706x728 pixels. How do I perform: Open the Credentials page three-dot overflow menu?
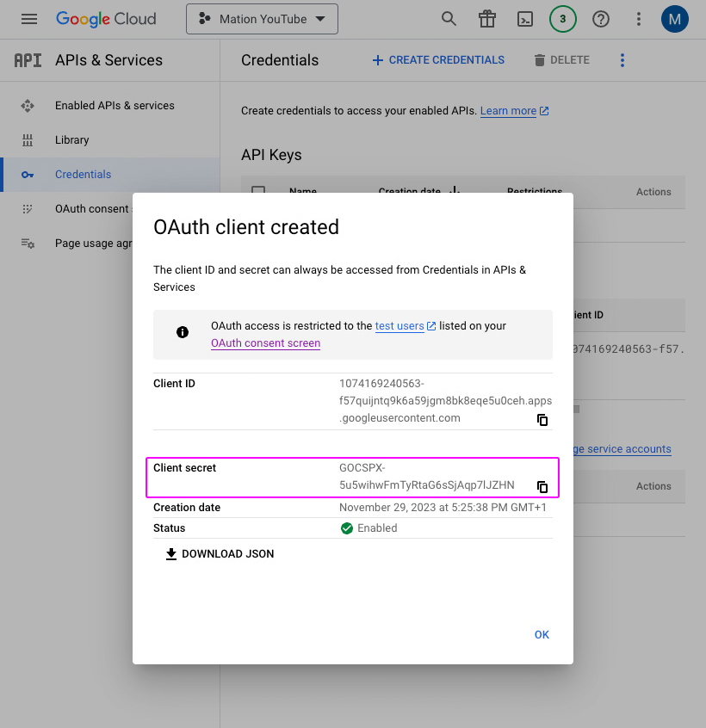coord(622,60)
